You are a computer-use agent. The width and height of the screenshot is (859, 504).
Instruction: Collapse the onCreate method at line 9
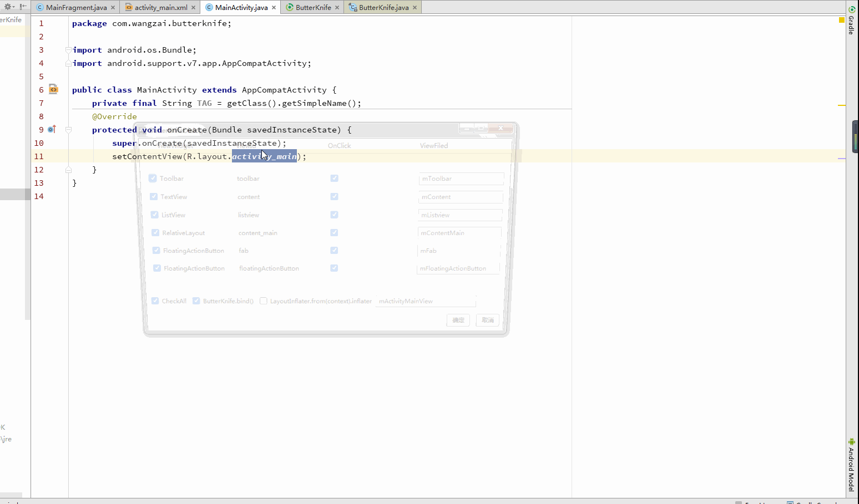point(68,130)
